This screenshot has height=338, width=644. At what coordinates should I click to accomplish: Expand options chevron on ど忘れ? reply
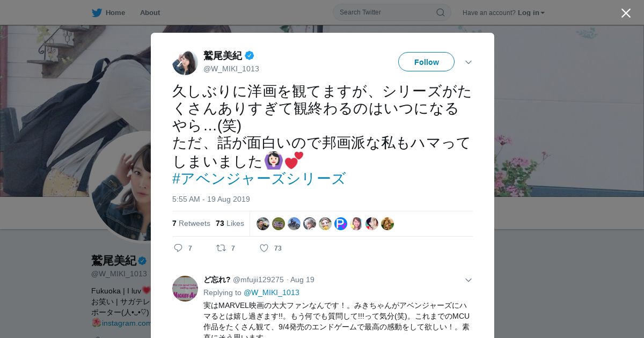468,280
